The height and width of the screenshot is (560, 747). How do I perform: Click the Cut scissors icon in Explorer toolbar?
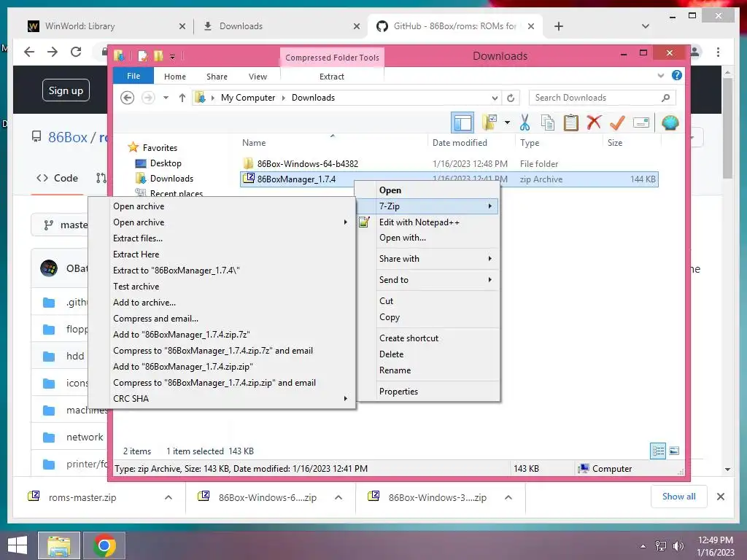pos(525,122)
